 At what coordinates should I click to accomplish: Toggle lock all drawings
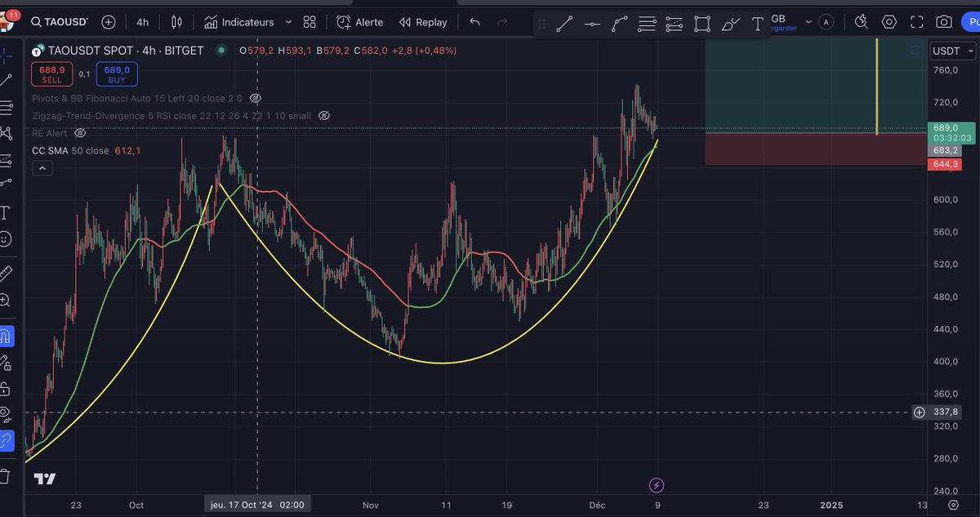point(5,388)
